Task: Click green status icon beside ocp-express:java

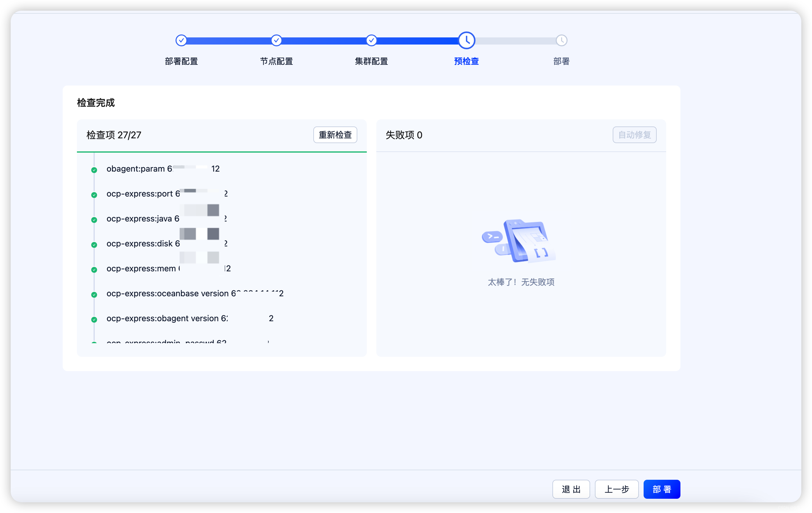Action: point(94,220)
